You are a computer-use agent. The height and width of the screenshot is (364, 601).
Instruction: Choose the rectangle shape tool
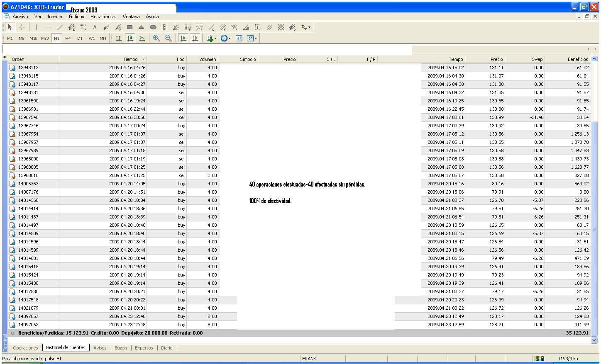pyautogui.click(x=129, y=27)
